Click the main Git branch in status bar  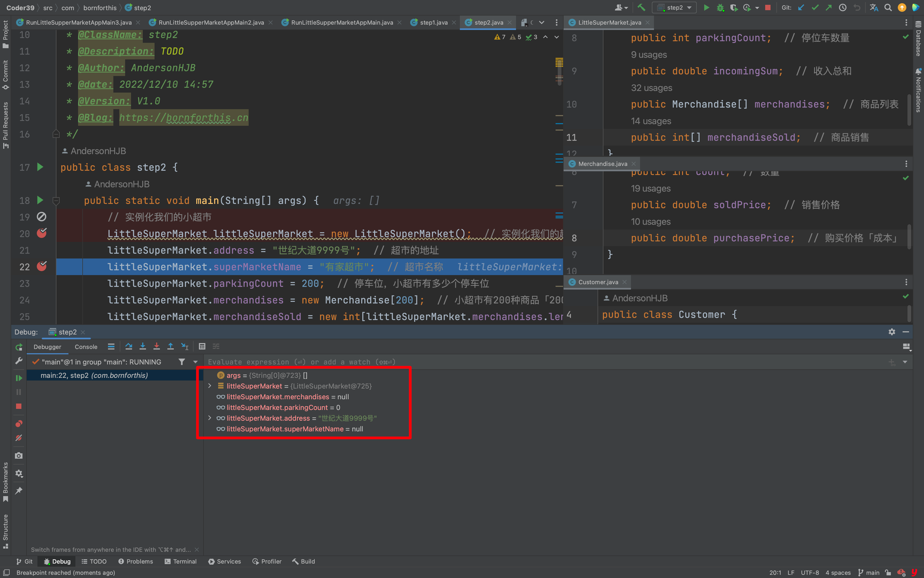[x=869, y=572]
